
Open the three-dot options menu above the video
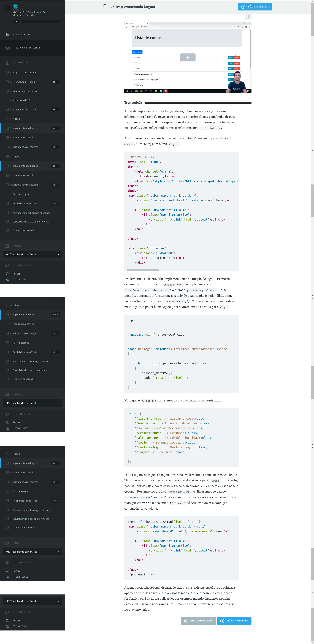coord(248,17)
